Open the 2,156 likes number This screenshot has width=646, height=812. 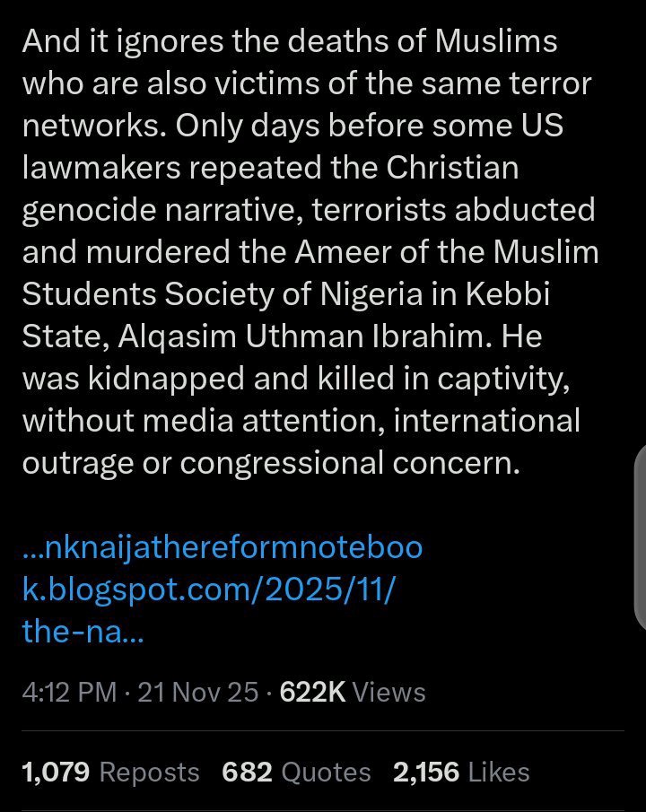click(426, 772)
